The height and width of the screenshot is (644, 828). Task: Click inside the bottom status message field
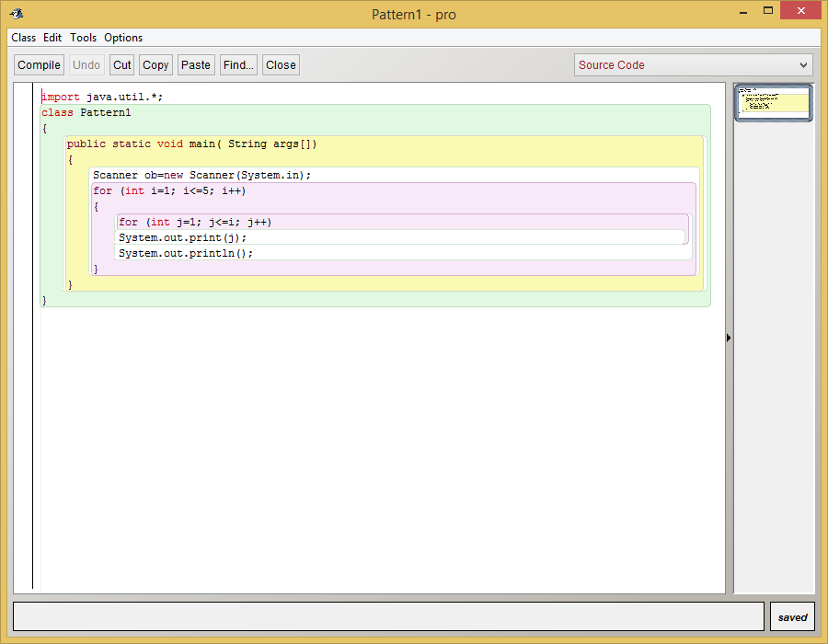click(386, 615)
